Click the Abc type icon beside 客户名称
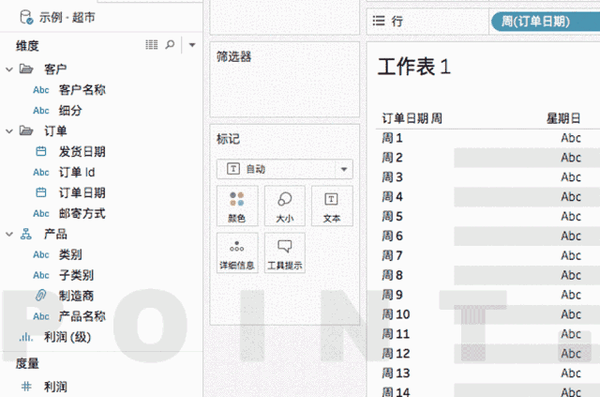This screenshot has height=397, width=600. [41, 90]
